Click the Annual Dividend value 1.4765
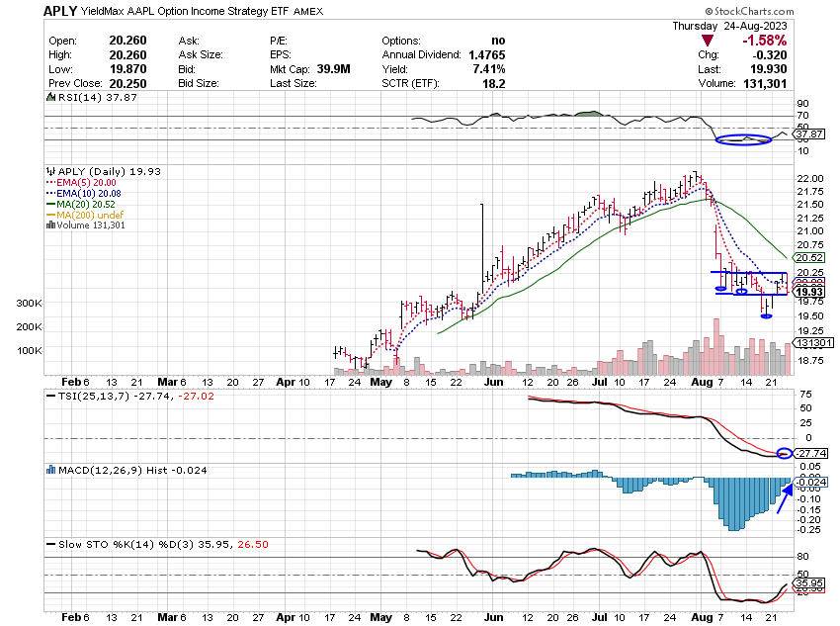 [486, 54]
